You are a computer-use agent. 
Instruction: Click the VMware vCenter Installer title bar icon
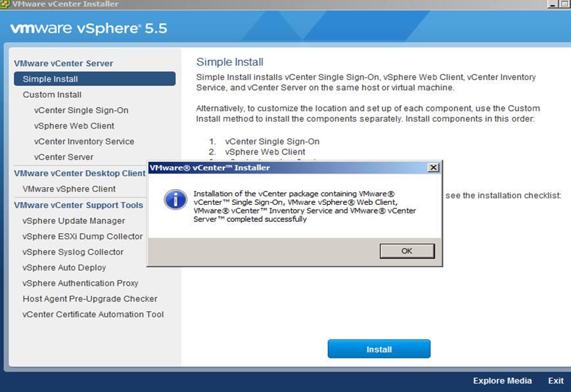click(5, 4)
